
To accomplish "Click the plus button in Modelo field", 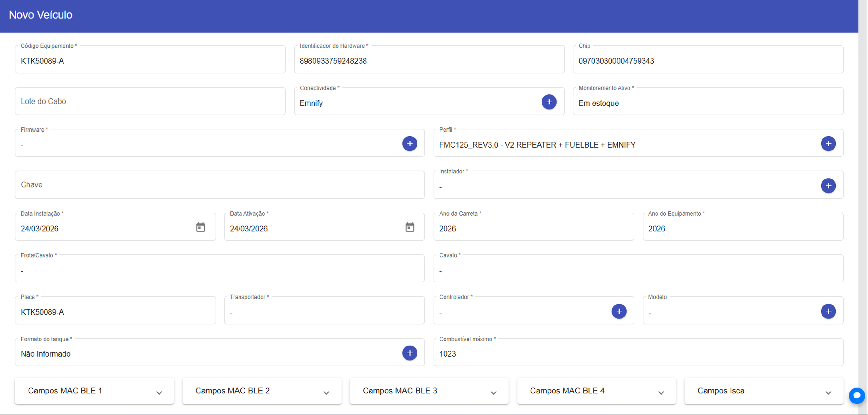I will (828, 311).
